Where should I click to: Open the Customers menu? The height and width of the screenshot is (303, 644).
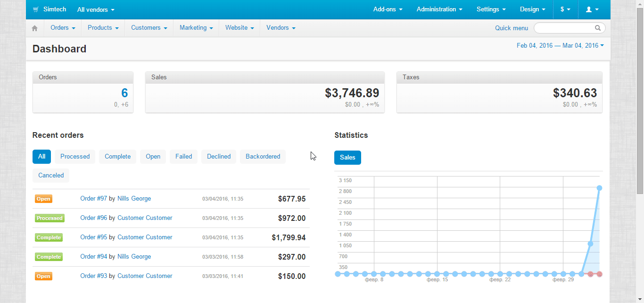[x=149, y=28]
